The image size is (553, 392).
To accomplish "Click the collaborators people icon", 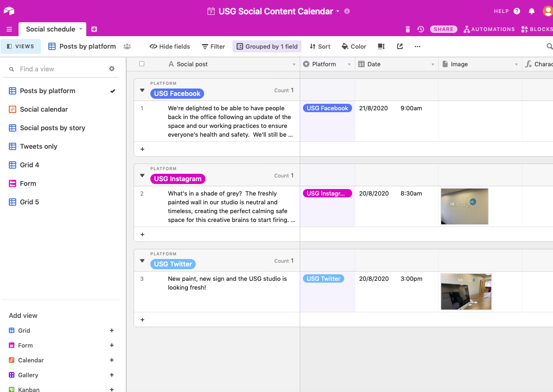I will (127, 46).
